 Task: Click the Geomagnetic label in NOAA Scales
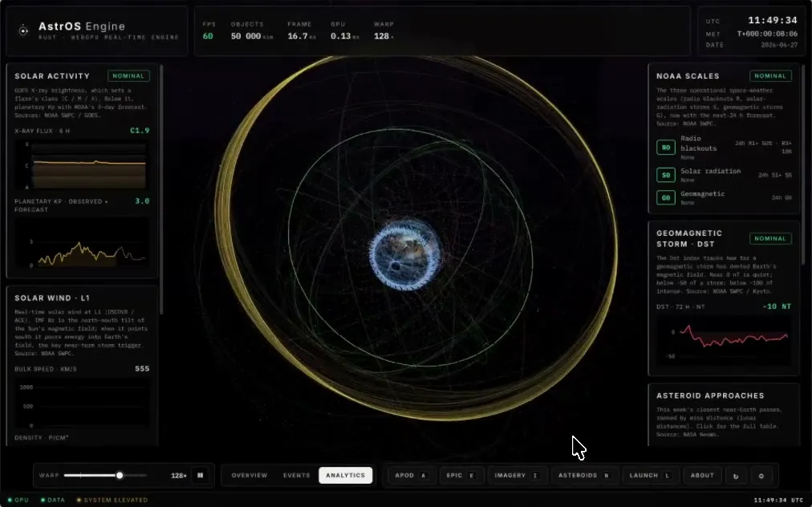pos(702,193)
